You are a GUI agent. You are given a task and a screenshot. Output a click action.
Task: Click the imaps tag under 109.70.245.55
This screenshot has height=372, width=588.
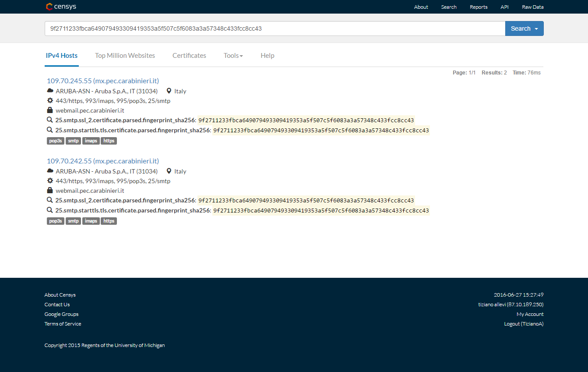pyautogui.click(x=91, y=141)
